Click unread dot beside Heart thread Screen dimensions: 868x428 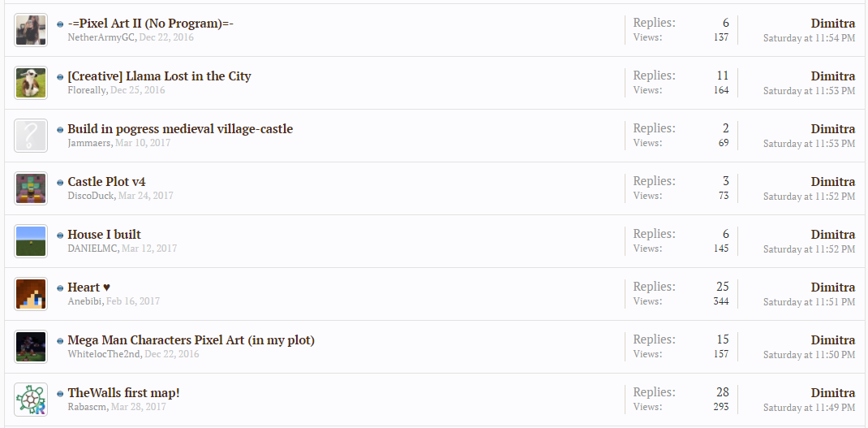tap(60, 288)
